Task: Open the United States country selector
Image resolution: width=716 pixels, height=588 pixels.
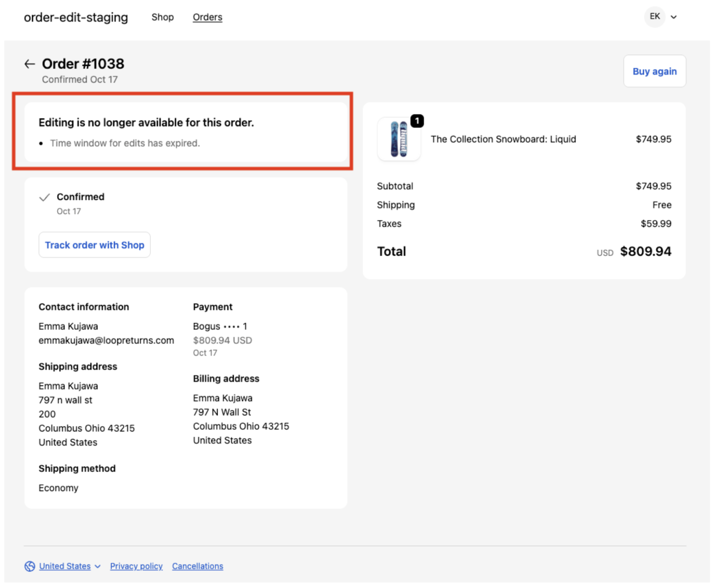Action: pyautogui.click(x=65, y=566)
